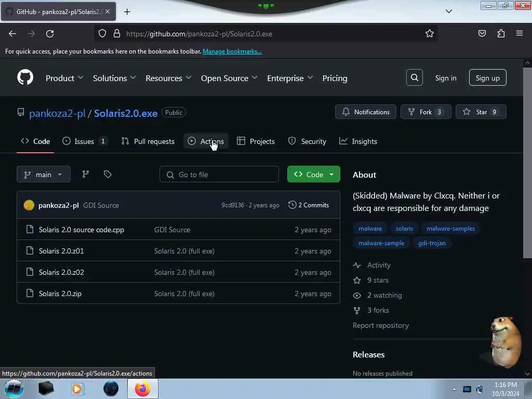
Task: Close the GitHub browser tab
Action: pyautogui.click(x=108, y=11)
